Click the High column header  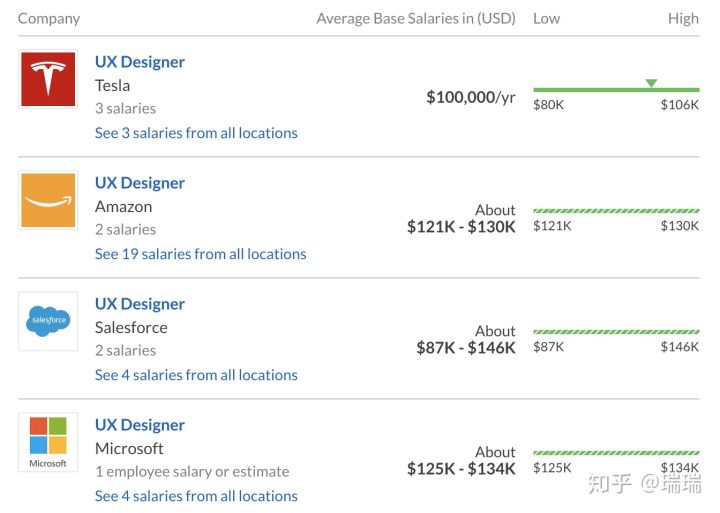tap(683, 19)
